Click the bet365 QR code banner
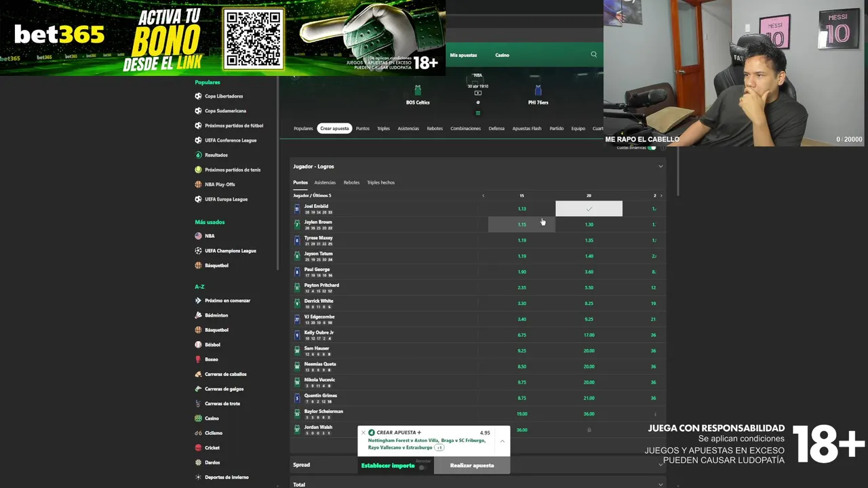 253,39
